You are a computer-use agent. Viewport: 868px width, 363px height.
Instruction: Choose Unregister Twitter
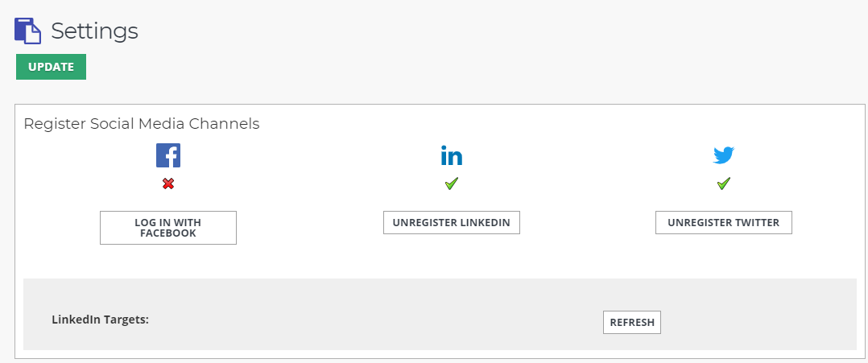pyautogui.click(x=724, y=222)
